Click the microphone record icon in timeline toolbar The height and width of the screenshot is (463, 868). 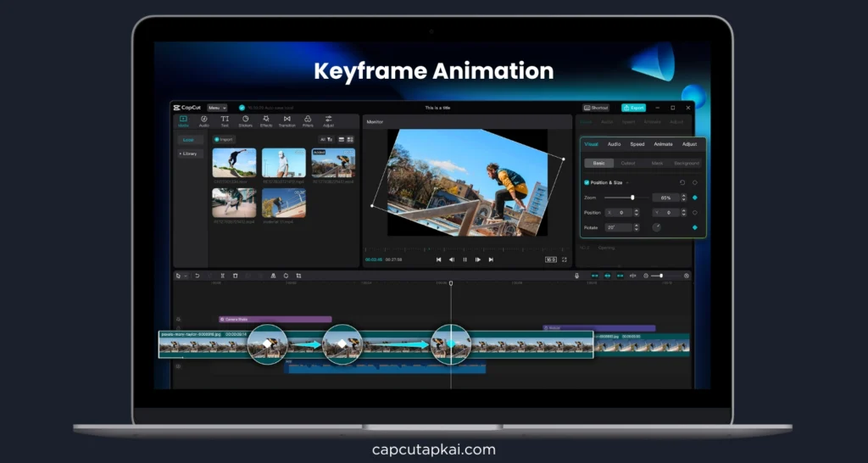coord(577,276)
